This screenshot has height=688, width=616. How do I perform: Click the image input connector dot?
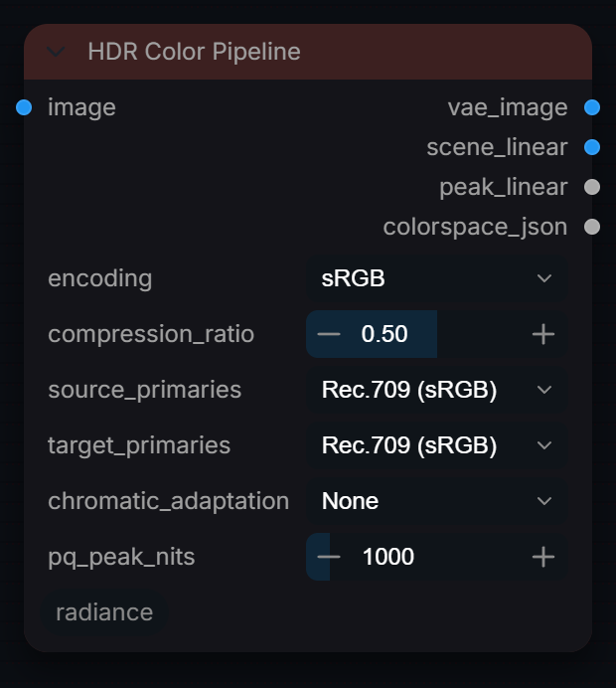[24, 107]
